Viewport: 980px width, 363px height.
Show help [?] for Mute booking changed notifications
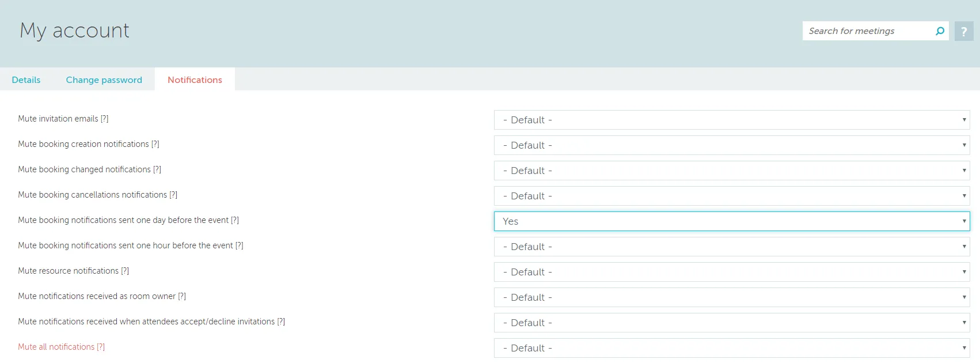pyautogui.click(x=157, y=169)
